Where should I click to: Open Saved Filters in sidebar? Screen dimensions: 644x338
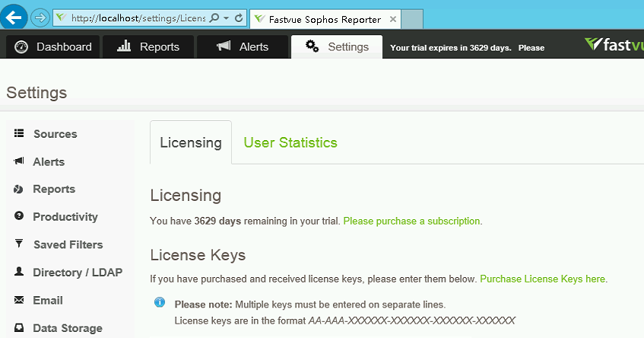point(68,244)
